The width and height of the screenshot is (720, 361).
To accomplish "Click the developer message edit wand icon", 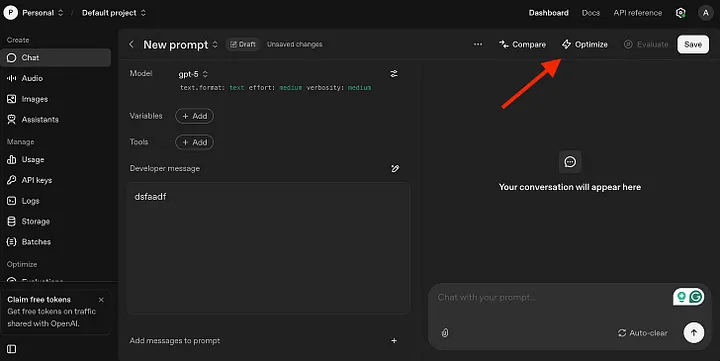I will 395,169.
